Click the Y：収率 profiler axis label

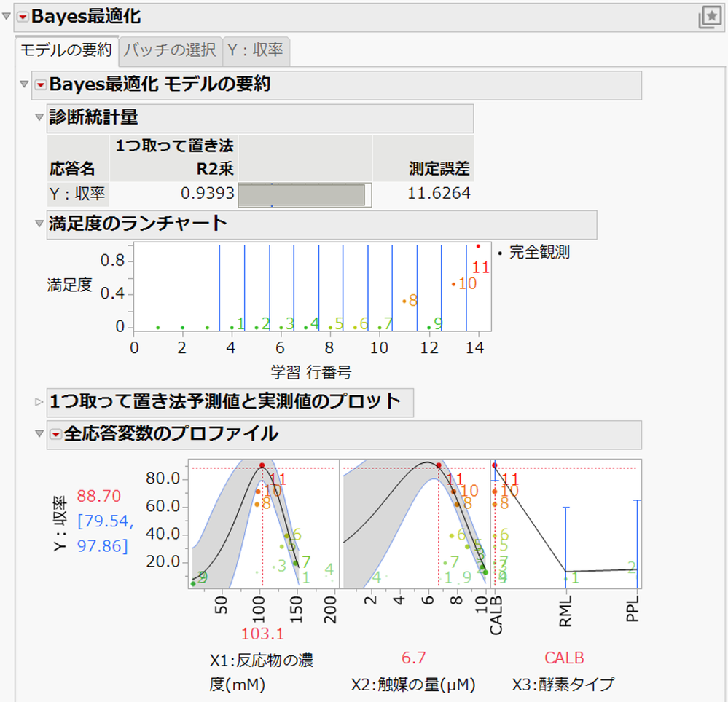tap(60, 524)
